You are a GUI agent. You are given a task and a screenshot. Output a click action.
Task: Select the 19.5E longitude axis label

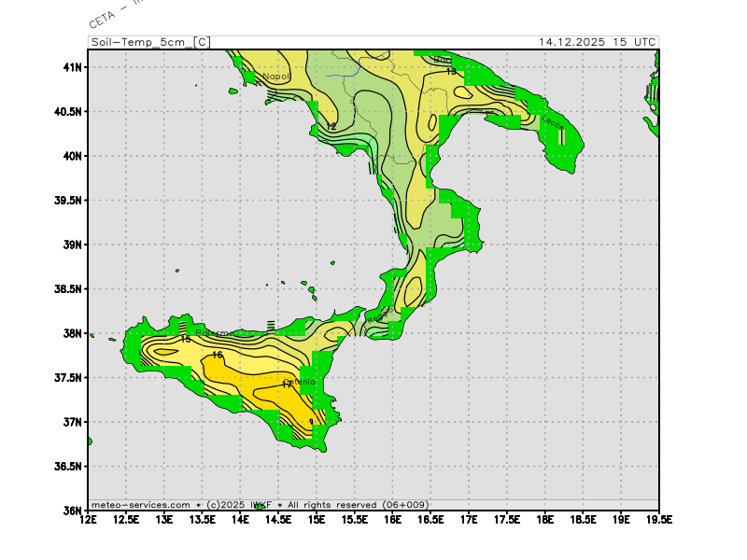[x=658, y=519]
